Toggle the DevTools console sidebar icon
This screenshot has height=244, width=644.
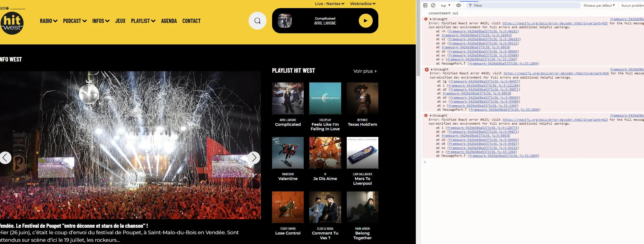(425, 5)
